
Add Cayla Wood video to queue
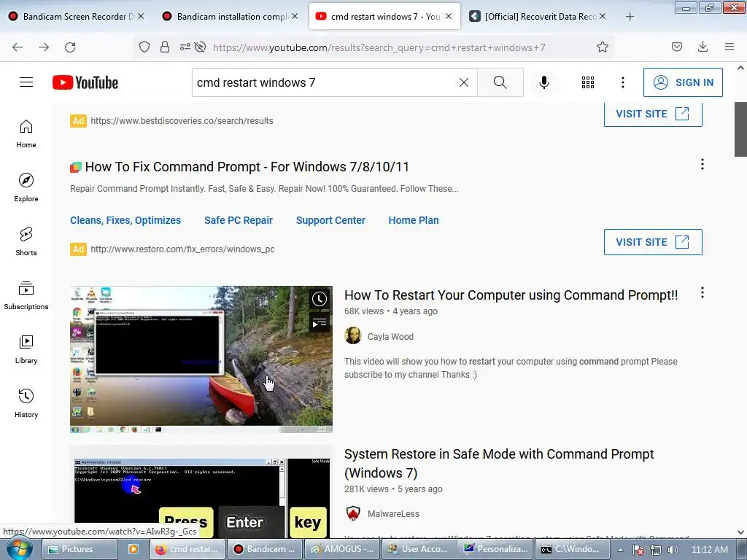pyautogui.click(x=320, y=322)
